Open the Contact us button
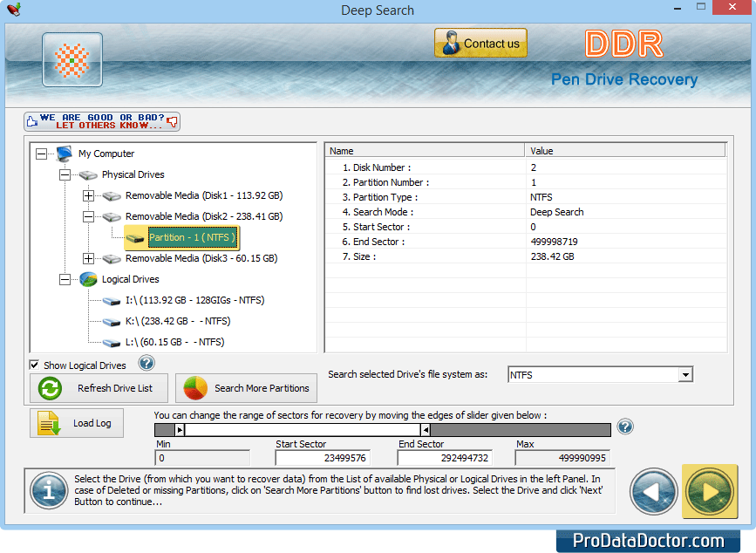Image resolution: width=756 pixels, height=553 pixels. tap(480, 43)
